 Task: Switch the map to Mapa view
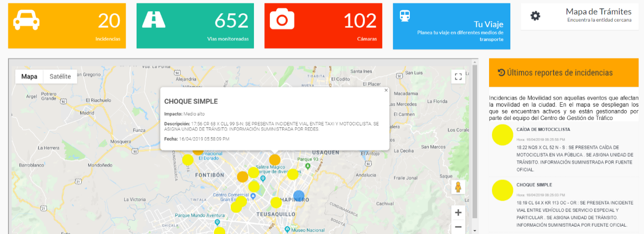pos(29,76)
